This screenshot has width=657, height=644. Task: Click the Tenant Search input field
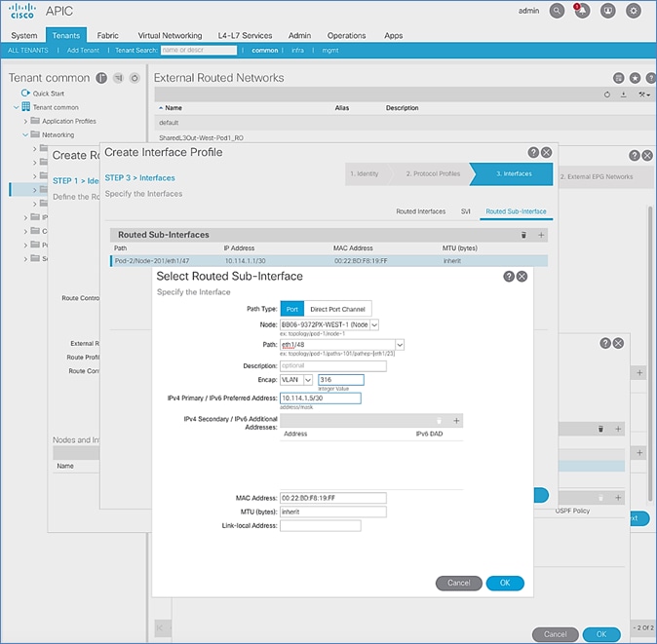click(x=199, y=51)
